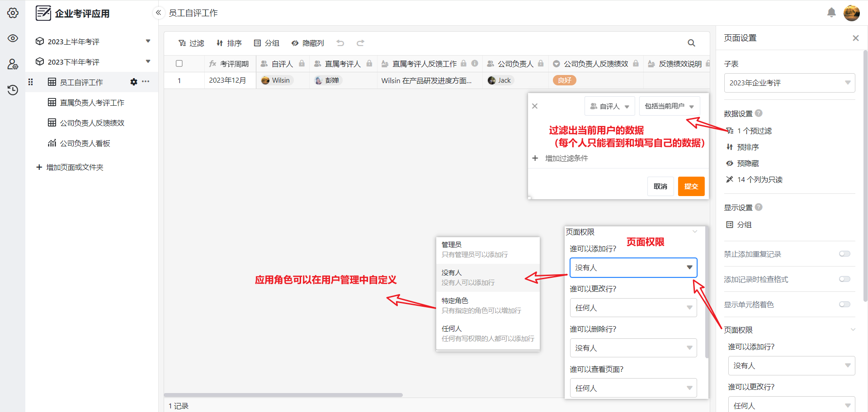Click the 过滤 toolbar button
Viewport: 868px width, 412px height.
[x=191, y=43]
